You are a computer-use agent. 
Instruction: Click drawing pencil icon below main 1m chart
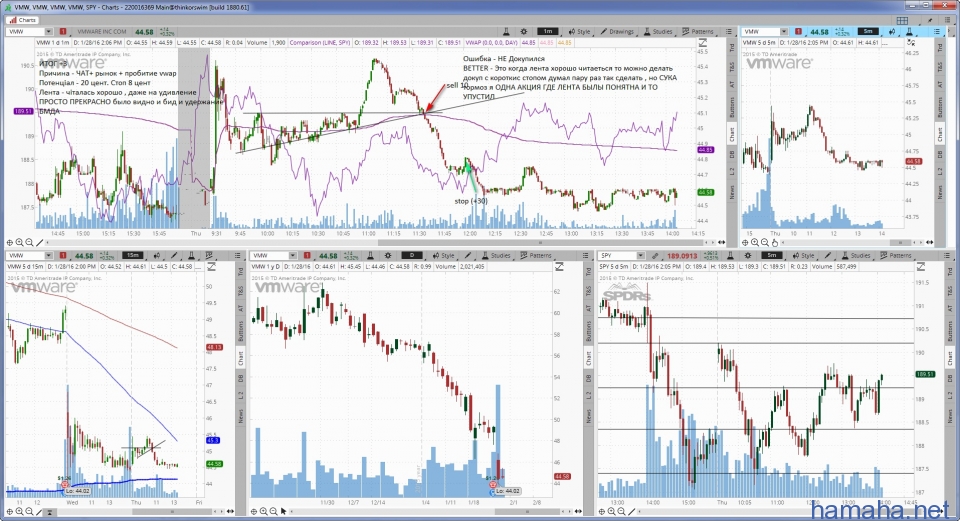pos(40,243)
